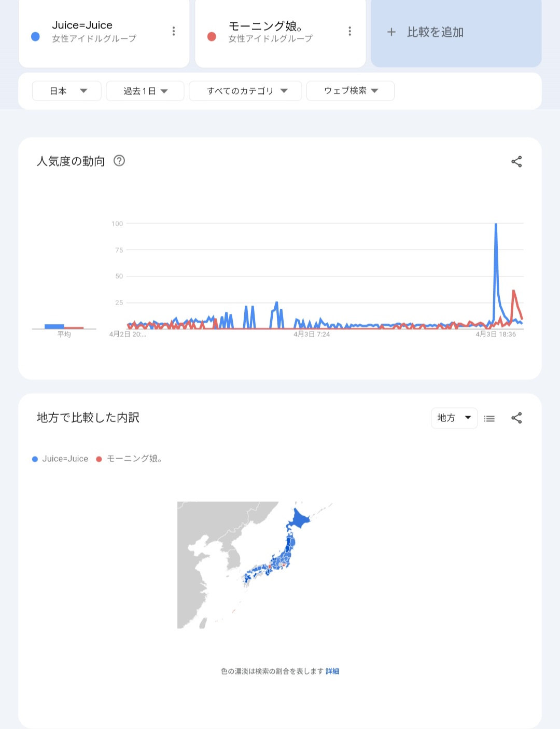The image size is (560, 729).
Task: Switch regional breakdown to list view
Action: (489, 419)
